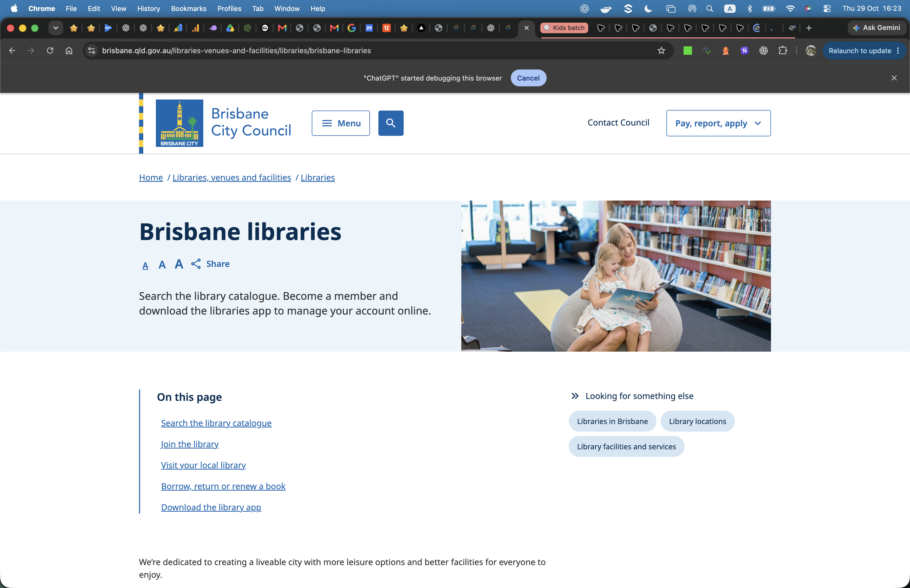Open the green square extension
The image size is (910, 588).
pos(687,50)
